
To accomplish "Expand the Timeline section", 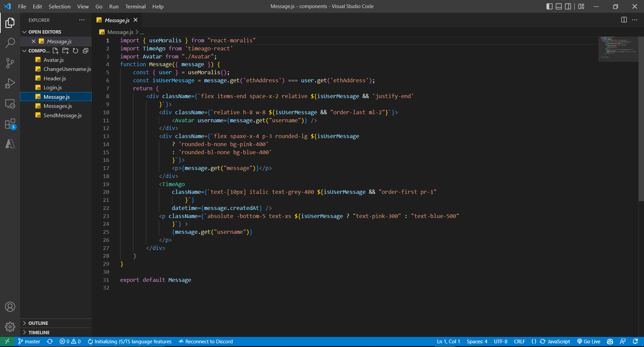I will point(38,332).
